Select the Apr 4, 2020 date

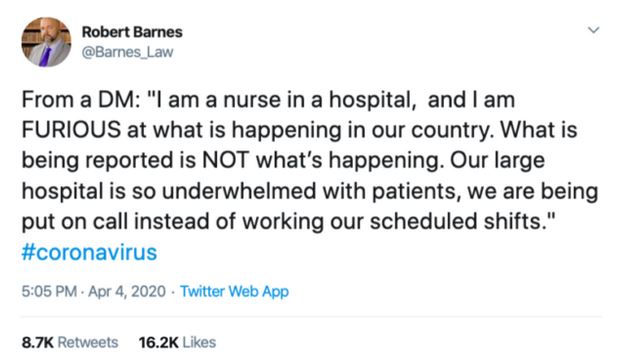coord(127,291)
